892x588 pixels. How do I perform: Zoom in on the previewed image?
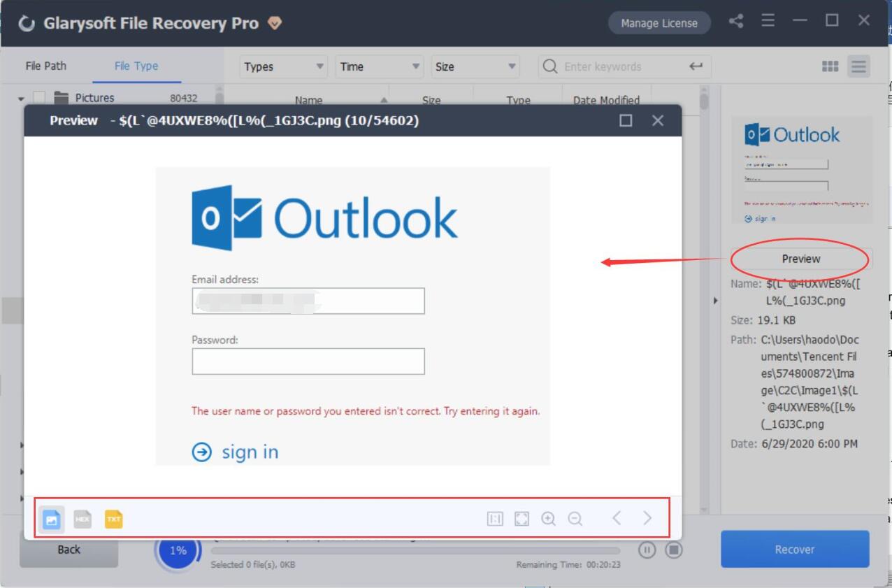(x=549, y=519)
